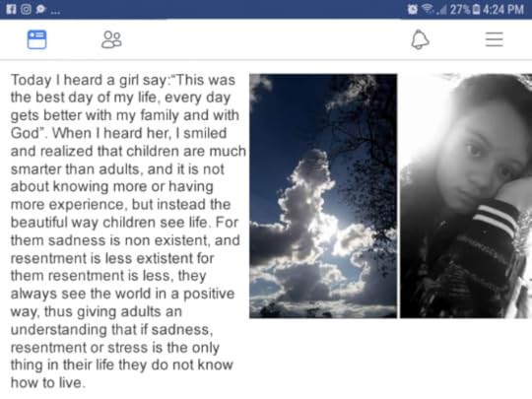Tap the chat bubble notification icon

point(40,9)
